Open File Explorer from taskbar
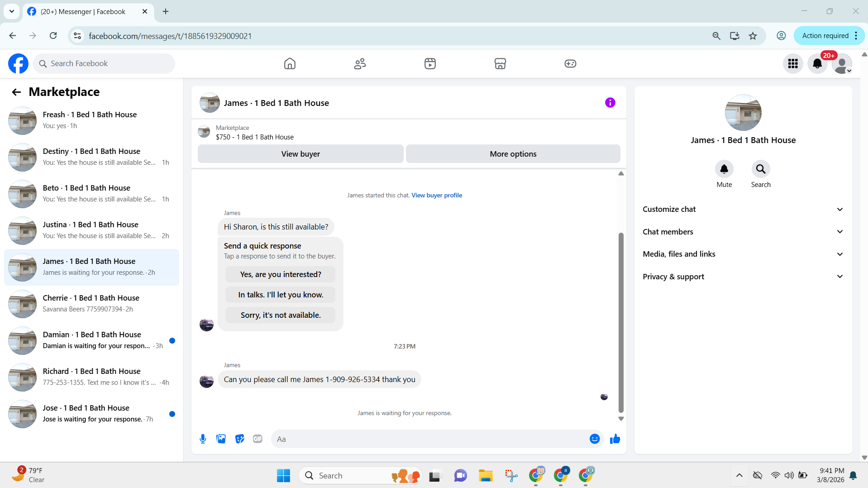 pyautogui.click(x=486, y=475)
